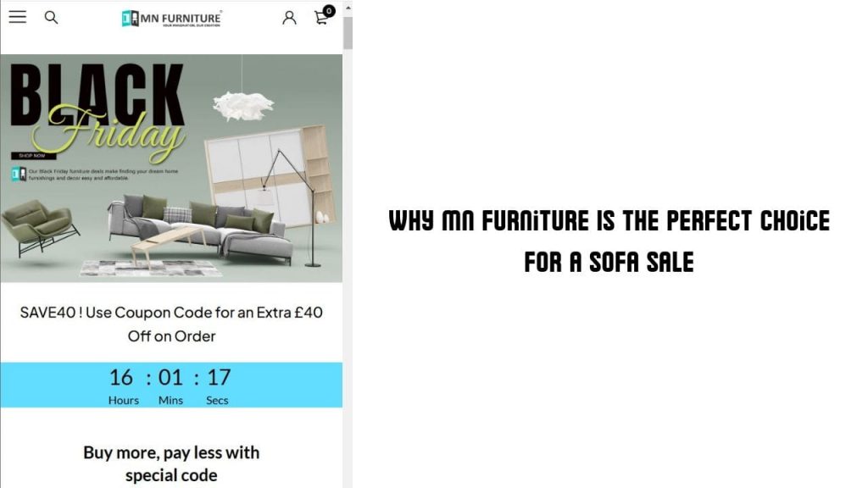Click the countdown Hours value
Viewport: 868px width, 488px height.
[x=121, y=377]
